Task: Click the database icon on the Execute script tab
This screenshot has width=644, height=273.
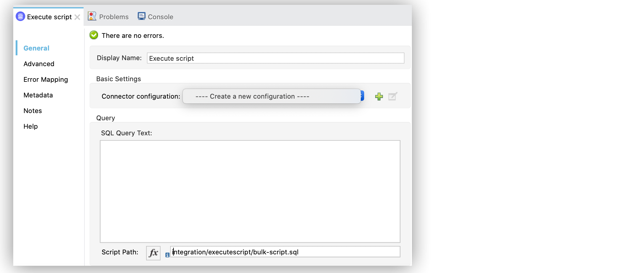Action: 20,17
